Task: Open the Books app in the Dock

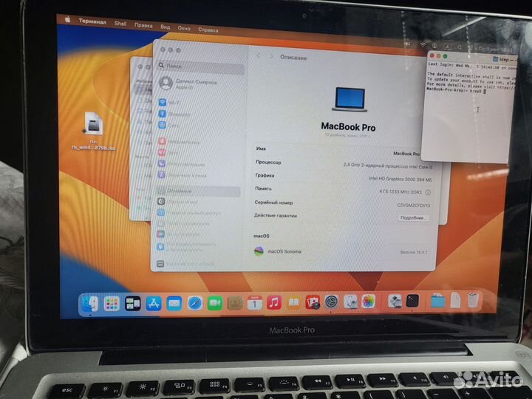Action: (293, 302)
